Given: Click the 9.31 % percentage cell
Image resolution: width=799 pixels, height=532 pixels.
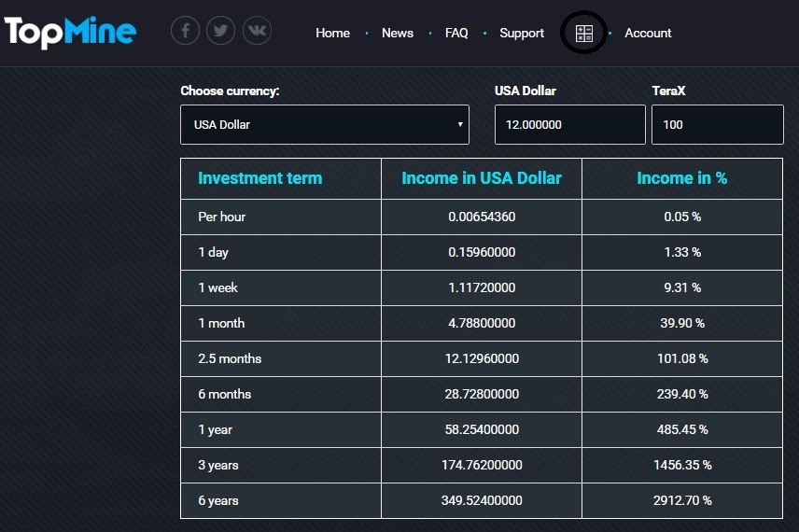Looking at the screenshot, I should (682, 287).
